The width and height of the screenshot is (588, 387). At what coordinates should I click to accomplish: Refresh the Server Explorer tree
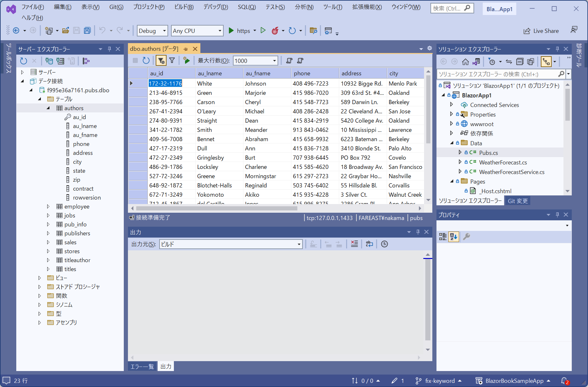coord(24,61)
